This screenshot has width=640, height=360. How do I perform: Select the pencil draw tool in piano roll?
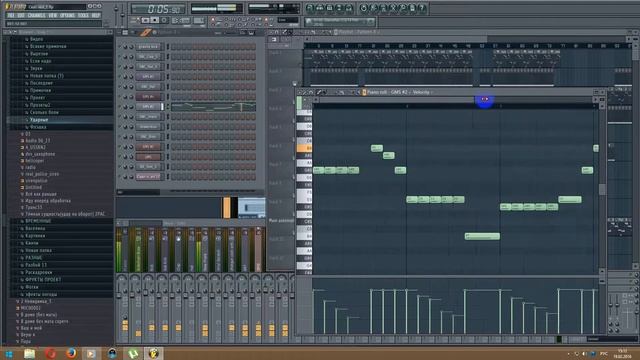pyautogui.click(x=319, y=92)
